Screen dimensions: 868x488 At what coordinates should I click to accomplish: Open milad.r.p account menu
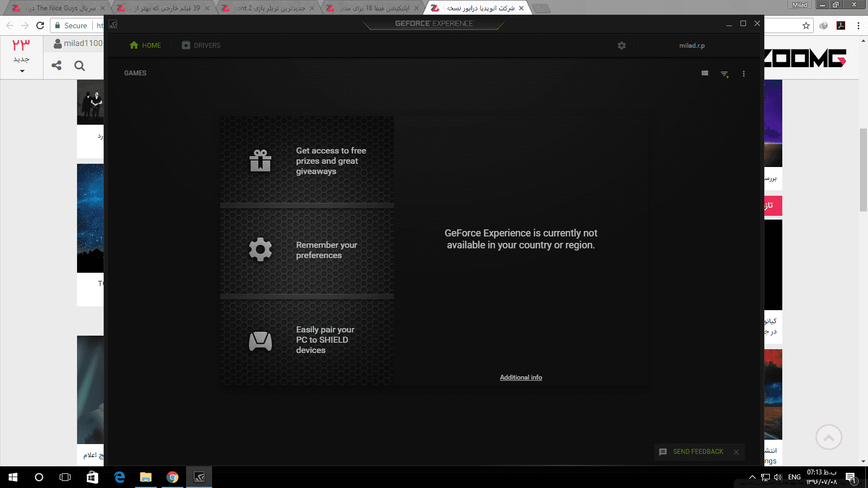[692, 46]
